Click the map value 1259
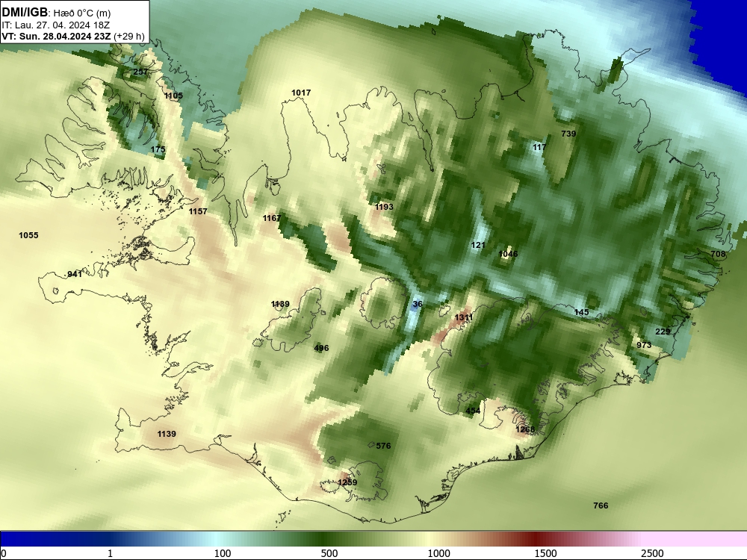747x560 pixels. pos(347,482)
